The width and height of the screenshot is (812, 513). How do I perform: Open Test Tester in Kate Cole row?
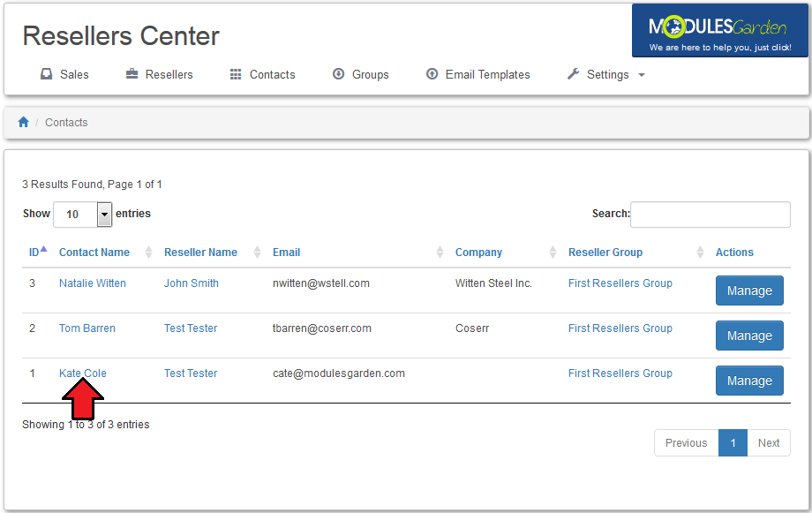(x=191, y=373)
